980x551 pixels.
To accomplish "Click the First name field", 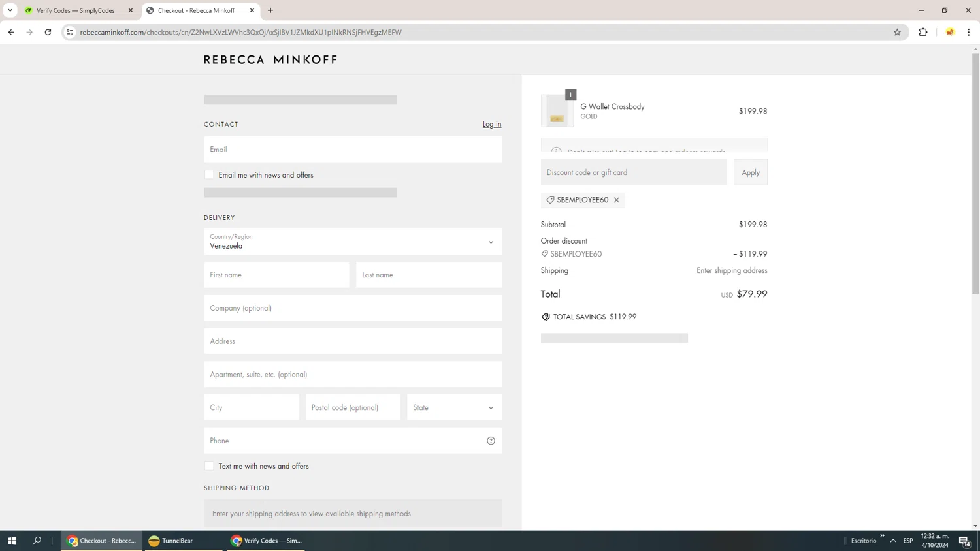I will [x=276, y=275].
